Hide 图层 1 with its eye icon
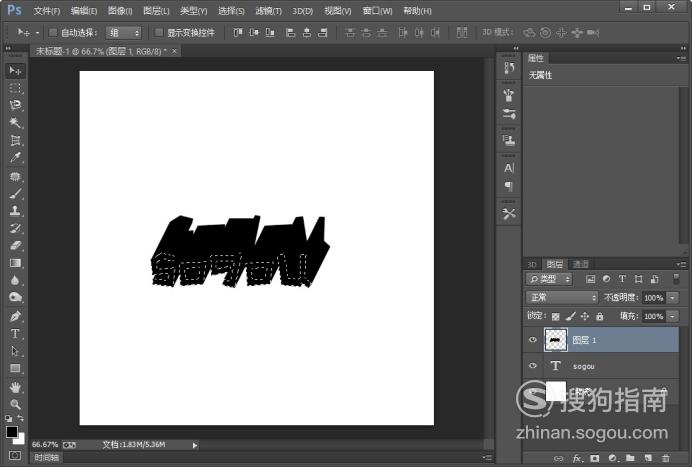 [x=533, y=339]
